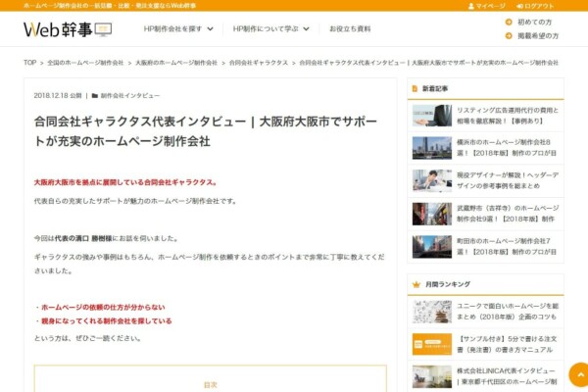Open 横浜市のホームページ制作会社8選 article thumbnail
Image resolution: width=588 pixels, height=392 pixels.
pos(432,148)
